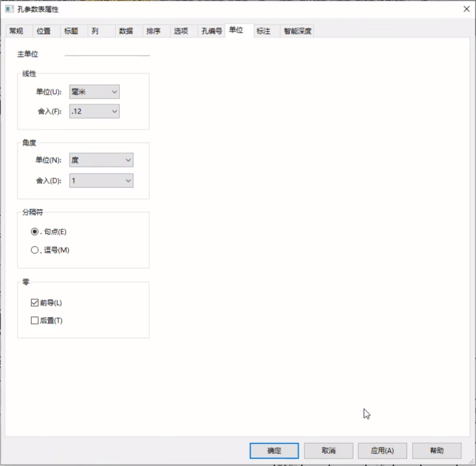Click the dialog title bar icon
476x466 pixels.
coord(9,9)
